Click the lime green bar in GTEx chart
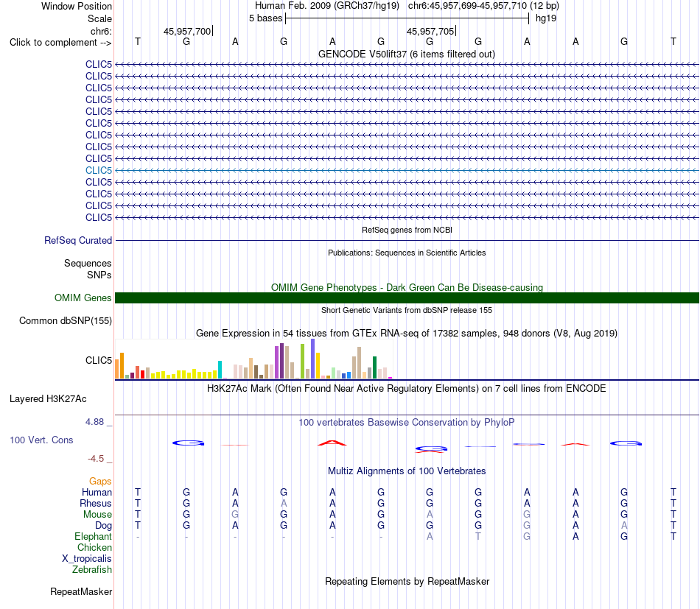The image size is (700, 609). 303,362
